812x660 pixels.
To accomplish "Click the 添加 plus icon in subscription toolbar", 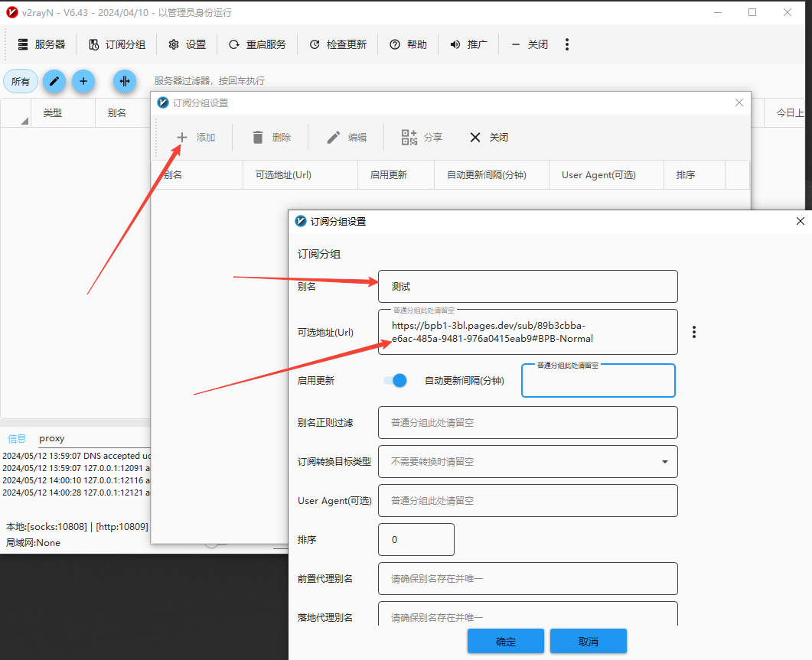I will pos(182,138).
